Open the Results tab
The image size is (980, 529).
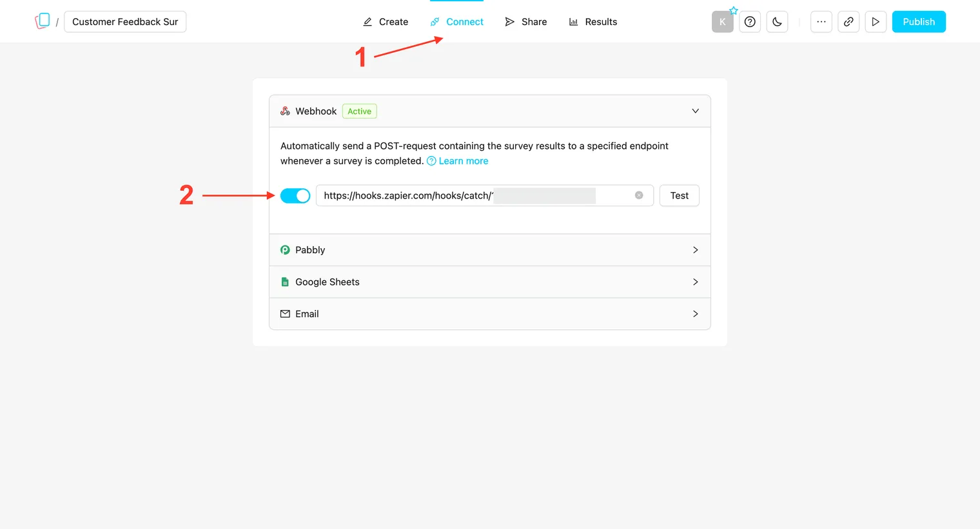(593, 22)
